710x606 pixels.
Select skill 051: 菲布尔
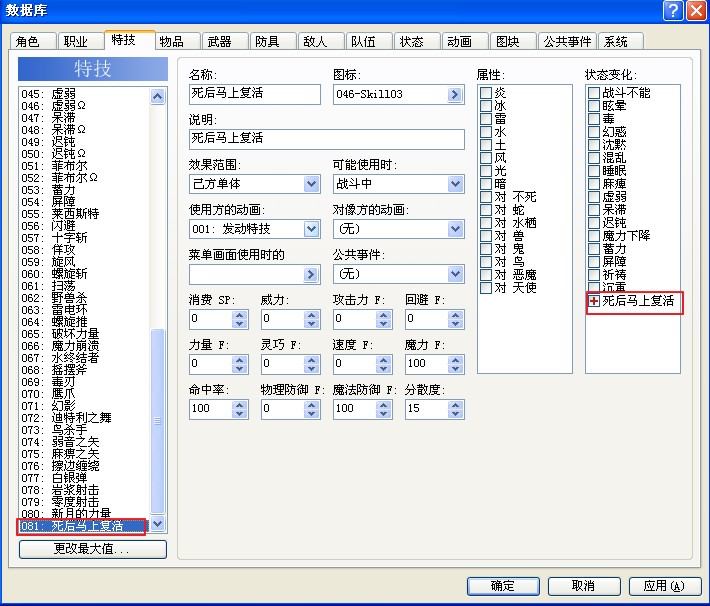point(83,166)
